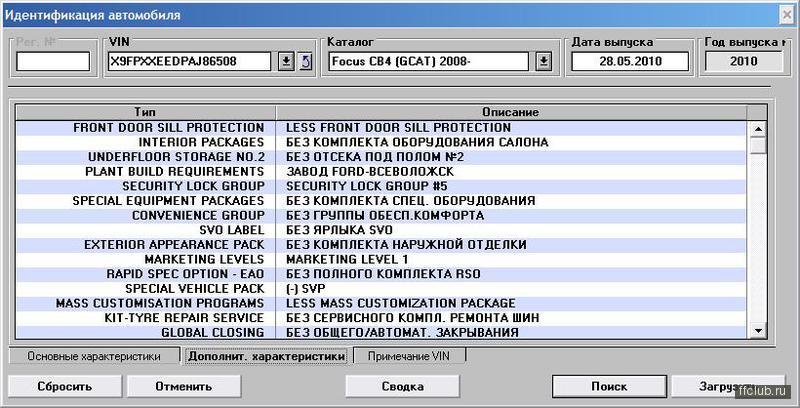The height and width of the screenshot is (408, 800).
Task: Open the VIN history dropdown arrow
Action: pyautogui.click(x=286, y=62)
